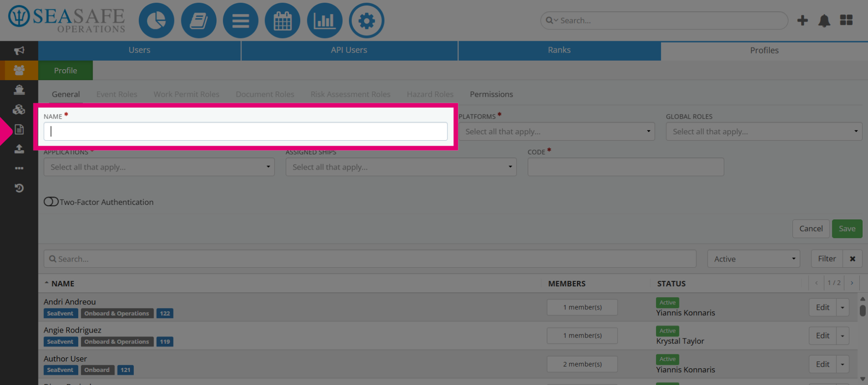Open the Permissions sub-tab

click(491, 94)
